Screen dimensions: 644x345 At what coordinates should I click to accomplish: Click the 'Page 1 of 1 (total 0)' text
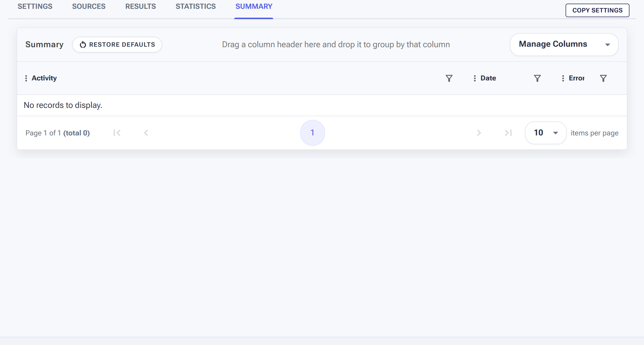(58, 133)
